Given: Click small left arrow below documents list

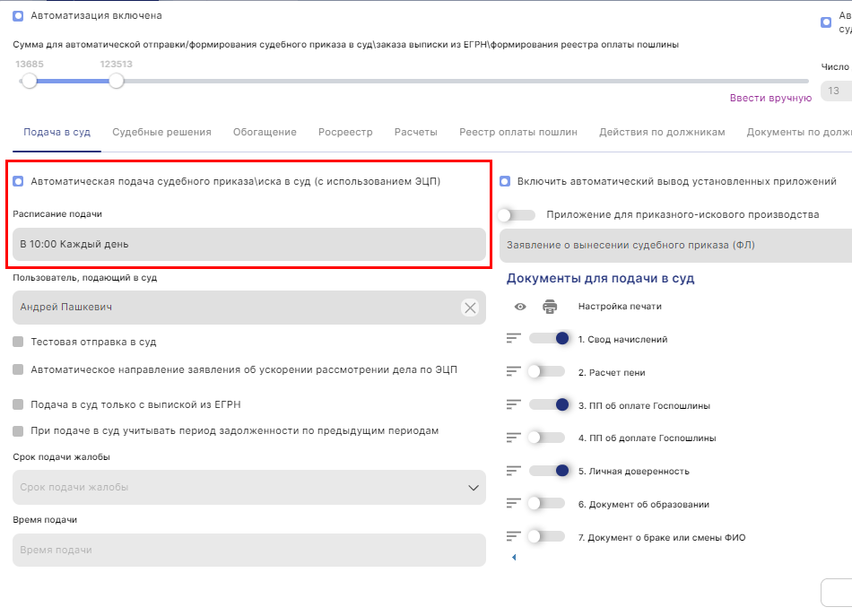Looking at the screenshot, I should [x=514, y=558].
